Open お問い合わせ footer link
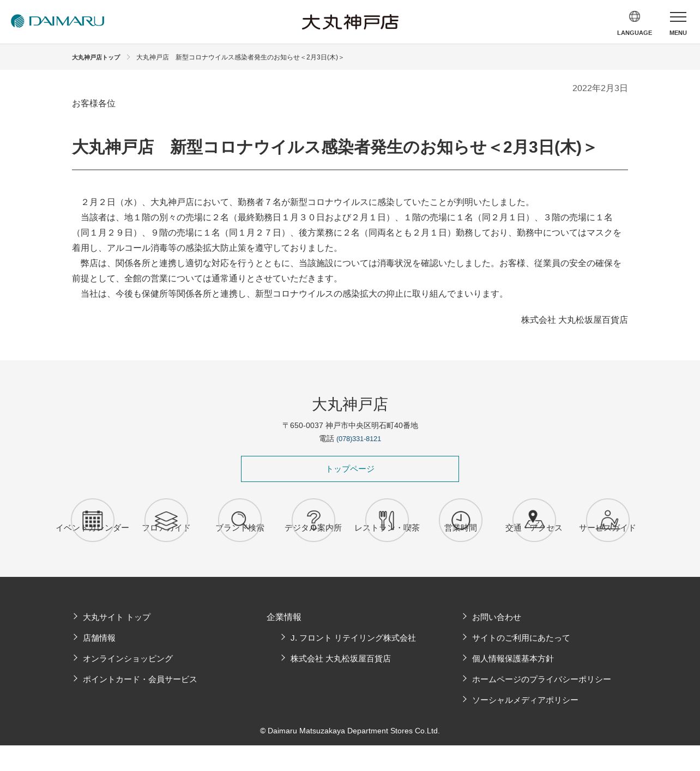Image resolution: width=700 pixels, height=771 pixels. [497, 617]
